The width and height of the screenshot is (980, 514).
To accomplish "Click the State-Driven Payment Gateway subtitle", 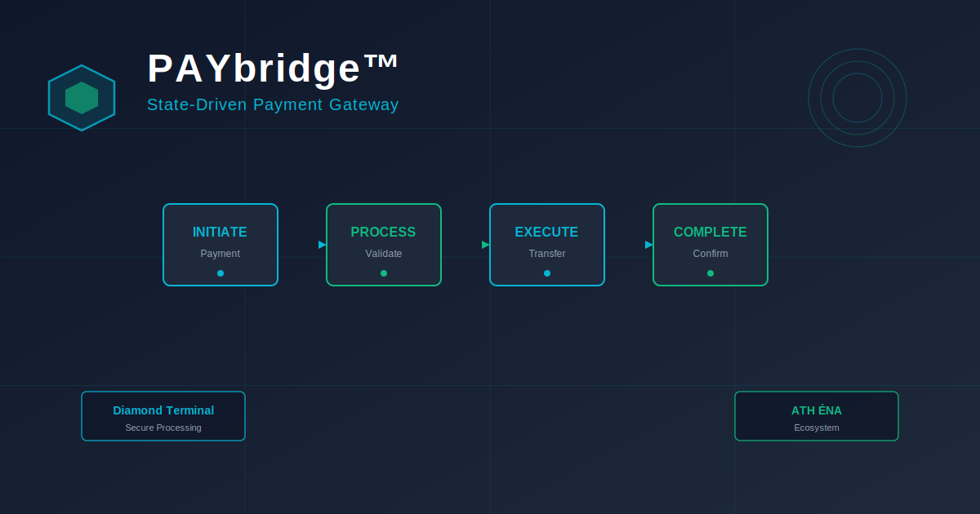I will (x=273, y=105).
